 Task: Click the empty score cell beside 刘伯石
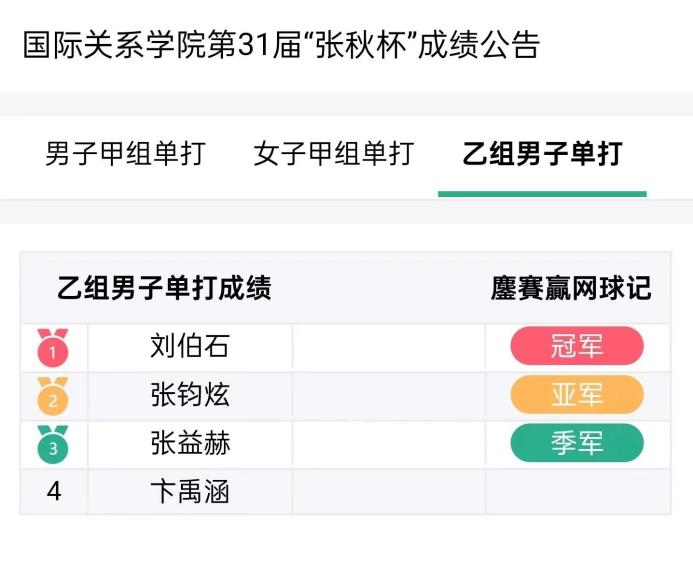click(388, 347)
